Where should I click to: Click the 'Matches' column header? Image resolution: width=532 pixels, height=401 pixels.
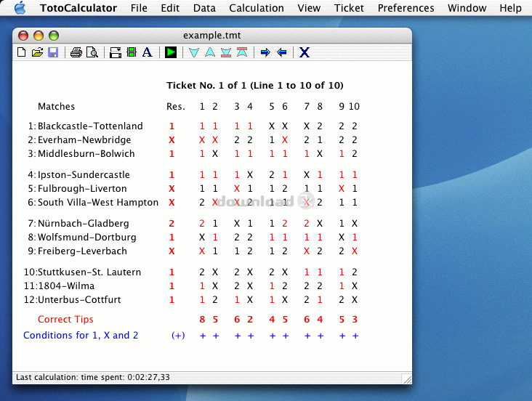(x=56, y=107)
